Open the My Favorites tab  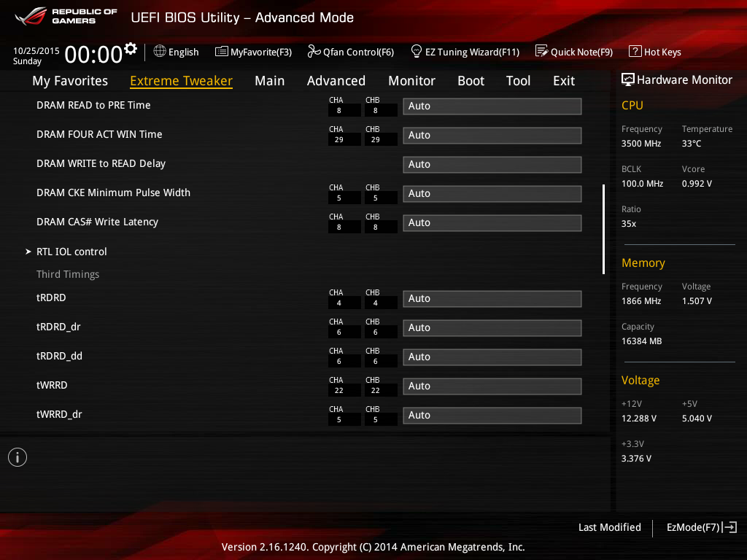pyautogui.click(x=70, y=81)
